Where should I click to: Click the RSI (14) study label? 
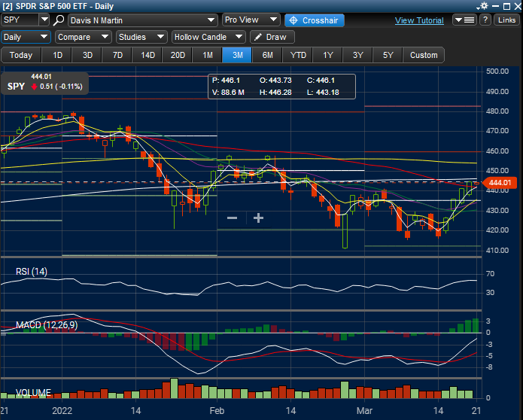pos(32,272)
